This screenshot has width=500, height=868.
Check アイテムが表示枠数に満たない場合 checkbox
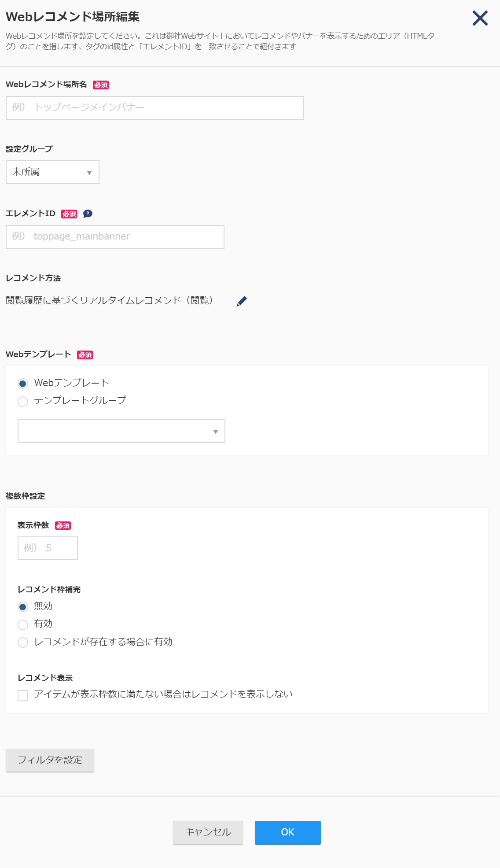(x=23, y=695)
